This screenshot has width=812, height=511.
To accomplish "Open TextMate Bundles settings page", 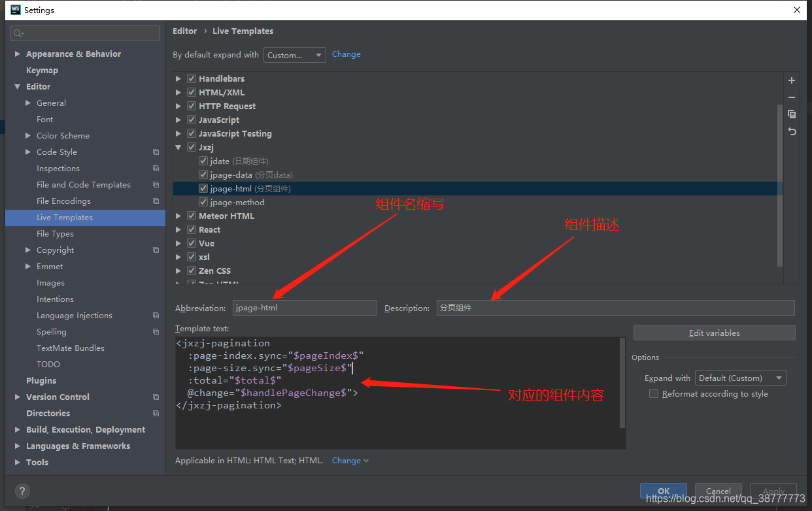I will (x=71, y=348).
